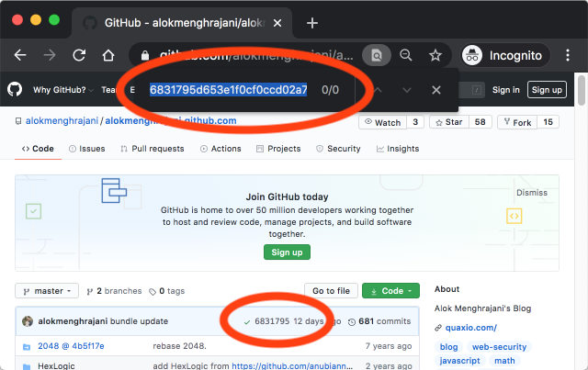Screen dimensions: 588x370
Task: Switch to the Pull requests tab
Action: coord(153,149)
